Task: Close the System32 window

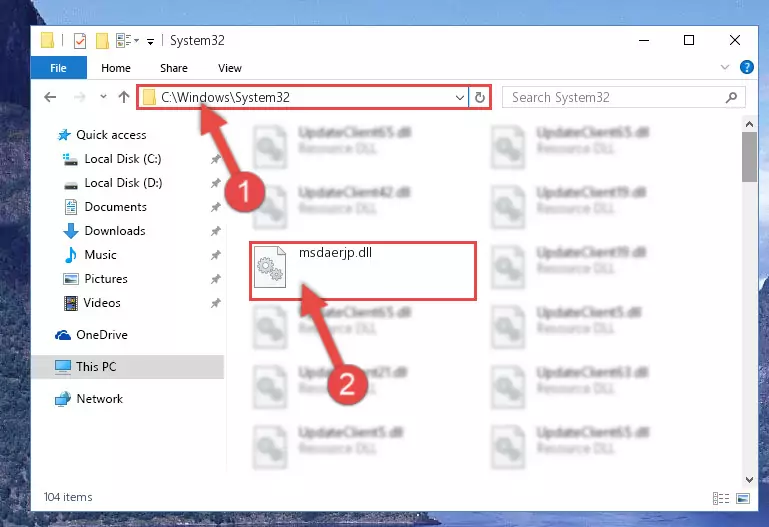Action: 735,40
